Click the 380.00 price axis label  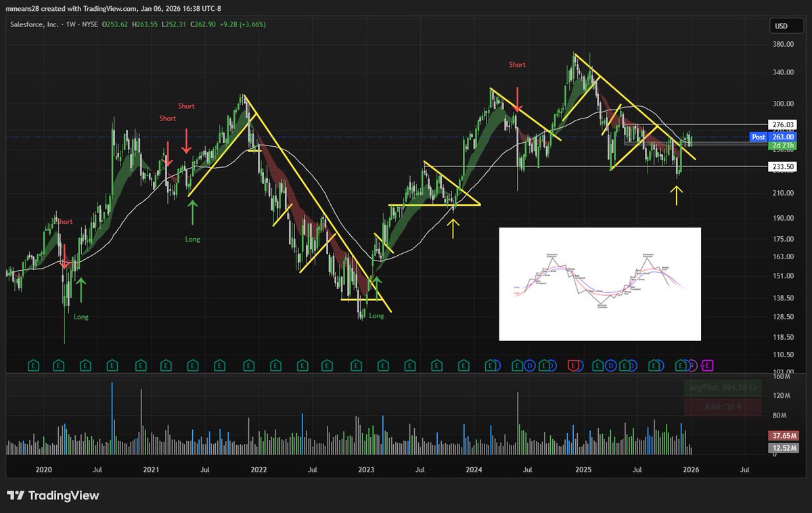pos(783,44)
